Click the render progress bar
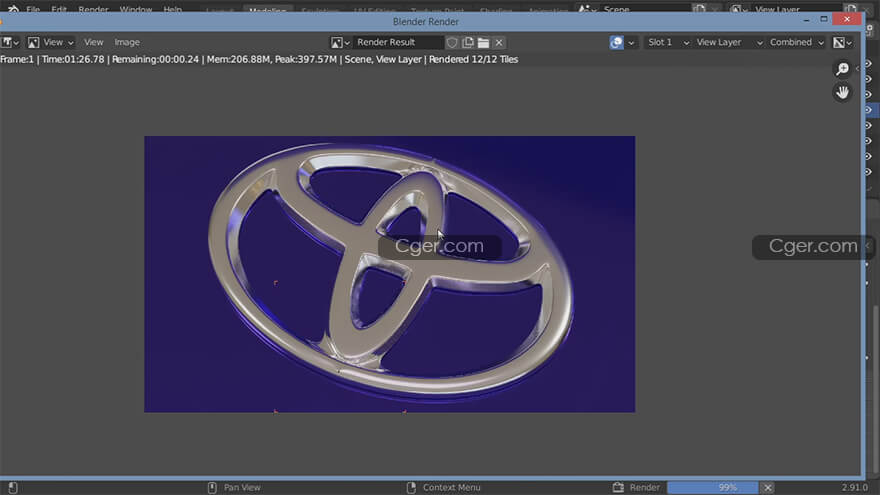 point(712,487)
